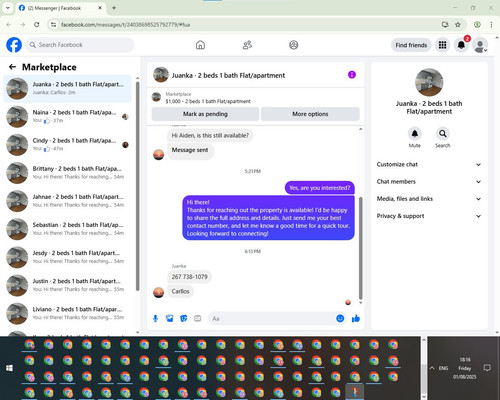Choose a GIF icon in composer
Image resolution: width=500 pixels, height=400 pixels.
[x=198, y=318]
